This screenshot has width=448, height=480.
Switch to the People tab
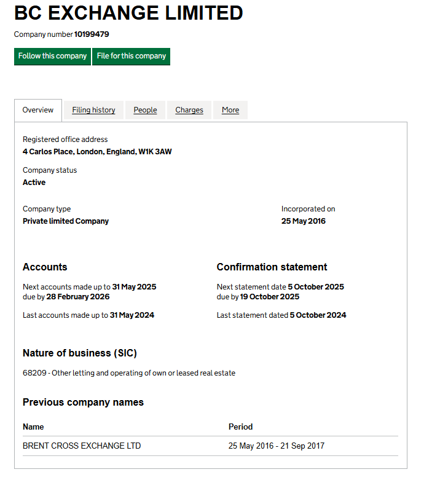(145, 110)
